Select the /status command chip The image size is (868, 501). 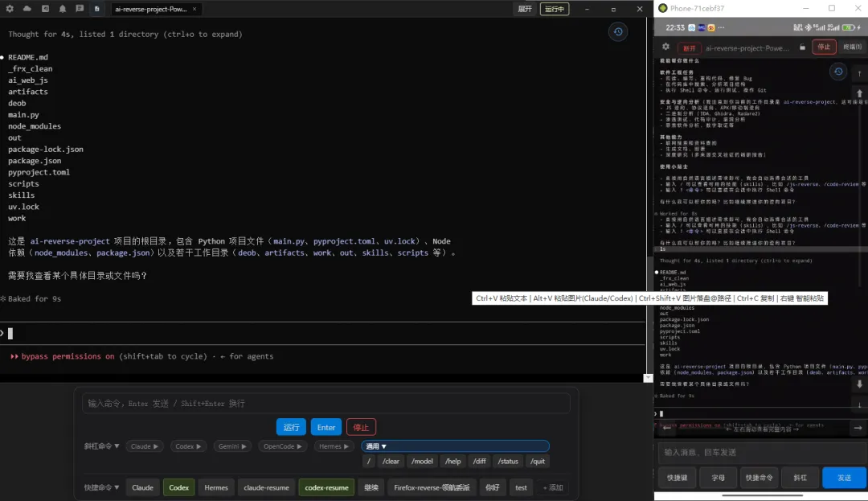tap(508, 461)
